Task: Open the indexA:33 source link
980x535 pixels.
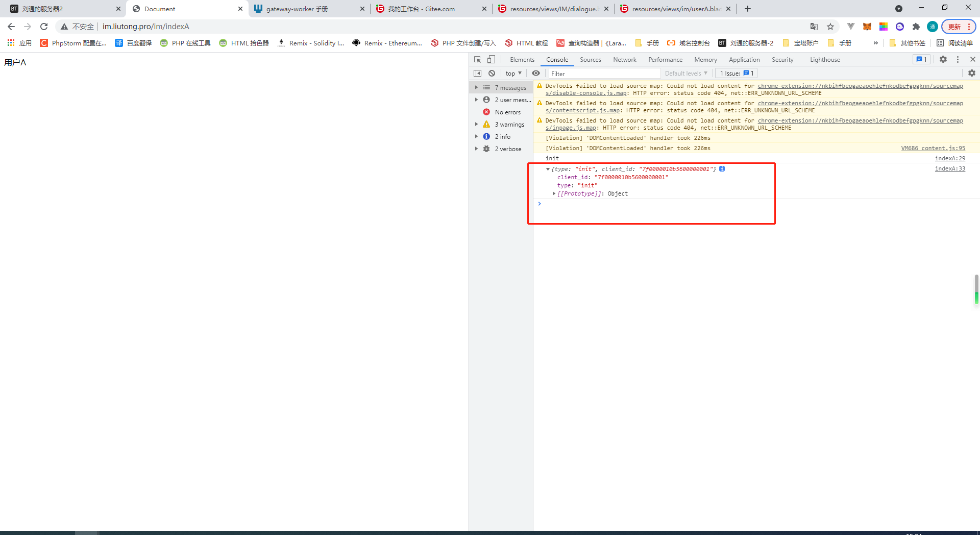Action: point(950,168)
